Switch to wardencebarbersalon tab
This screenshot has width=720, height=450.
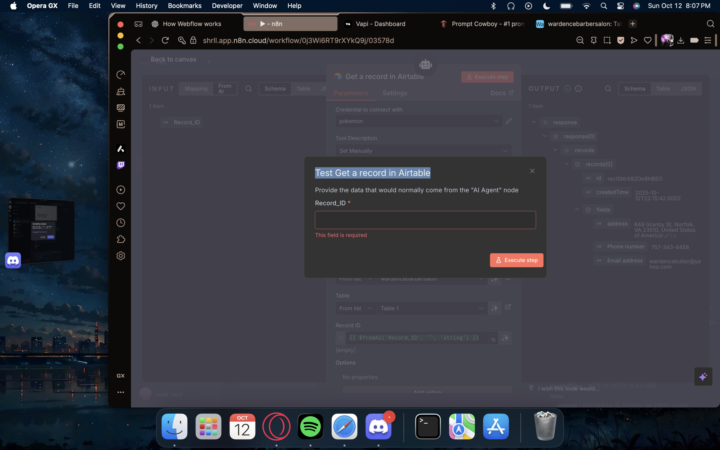tap(579, 24)
